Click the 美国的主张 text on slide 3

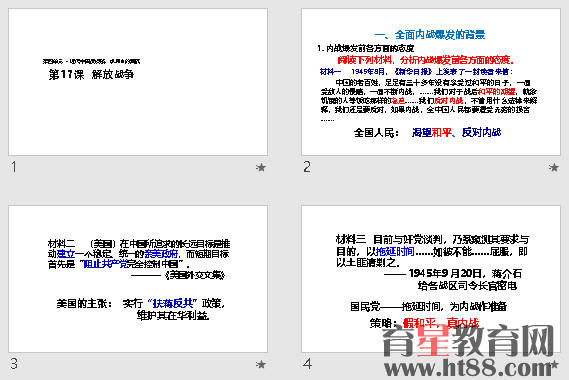[84, 303]
